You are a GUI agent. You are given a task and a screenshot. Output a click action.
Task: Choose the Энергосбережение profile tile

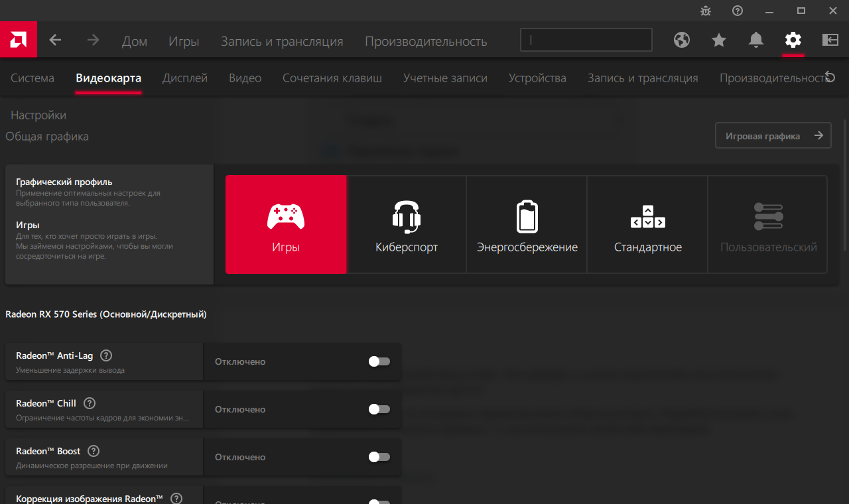pyautogui.click(x=527, y=224)
